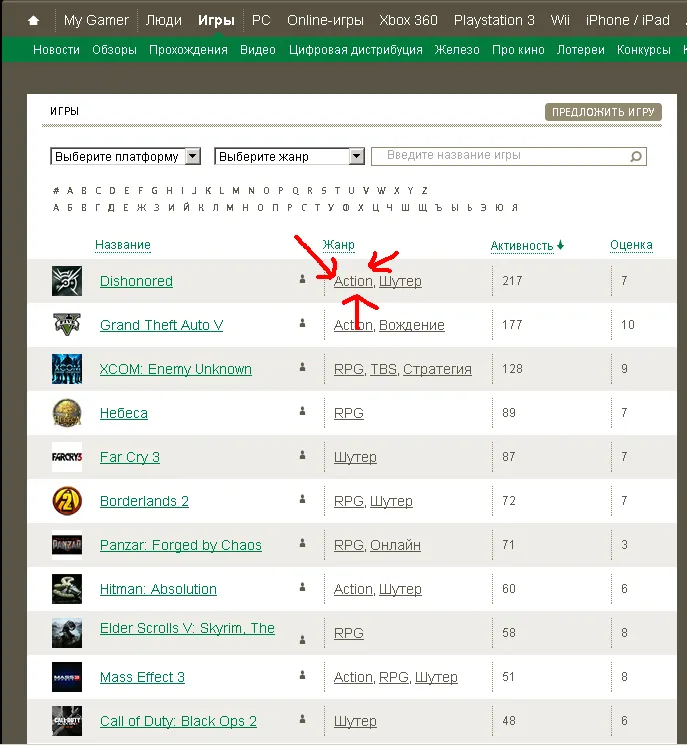Click the Borderlands 2 round icon

click(67, 501)
